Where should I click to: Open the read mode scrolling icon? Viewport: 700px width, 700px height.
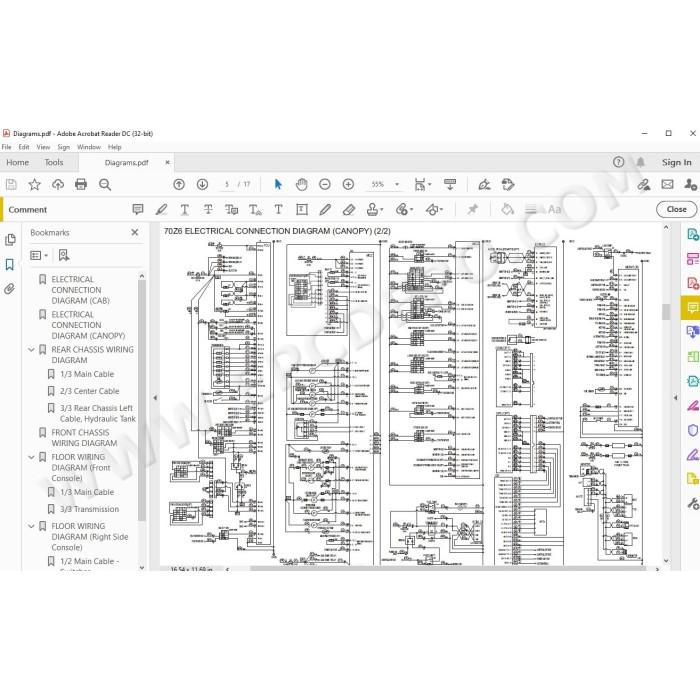point(450,184)
